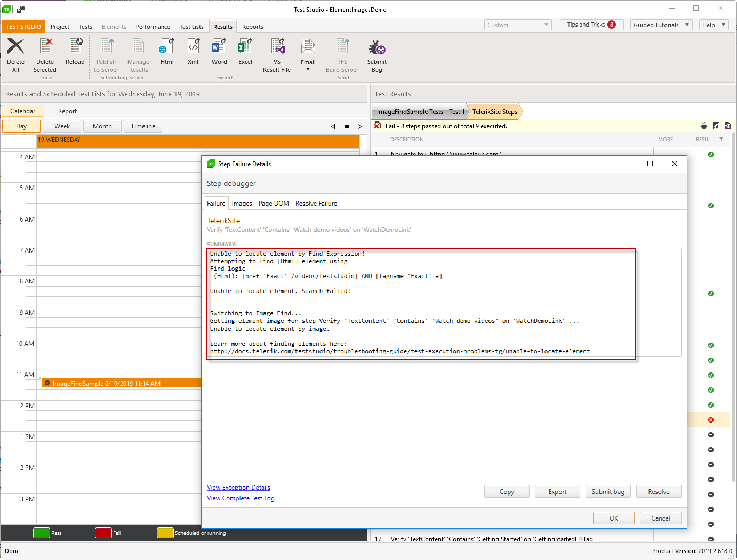Go to previous day with left arrow
737x560 pixels.
(x=333, y=126)
